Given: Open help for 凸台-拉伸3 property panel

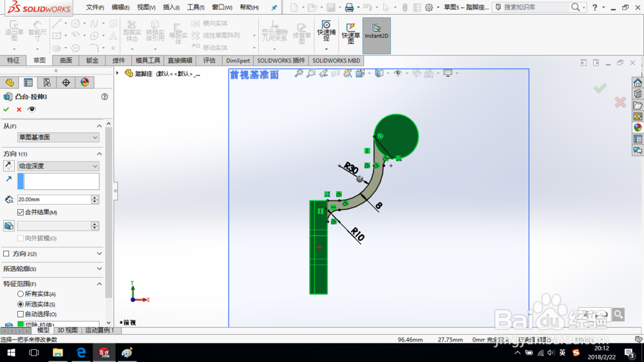Looking at the screenshot, I should (x=105, y=97).
